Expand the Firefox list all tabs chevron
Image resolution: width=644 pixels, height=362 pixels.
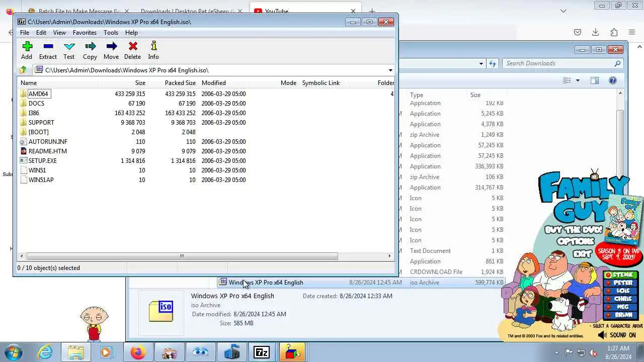pyautogui.click(x=563, y=11)
